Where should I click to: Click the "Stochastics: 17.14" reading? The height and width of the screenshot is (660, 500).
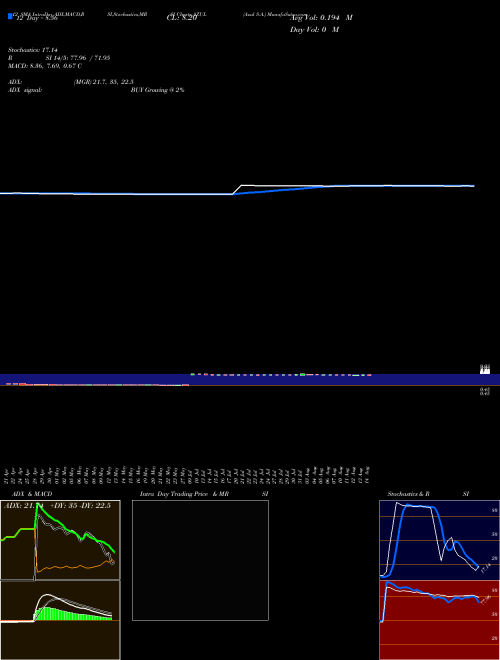pos(33,50)
